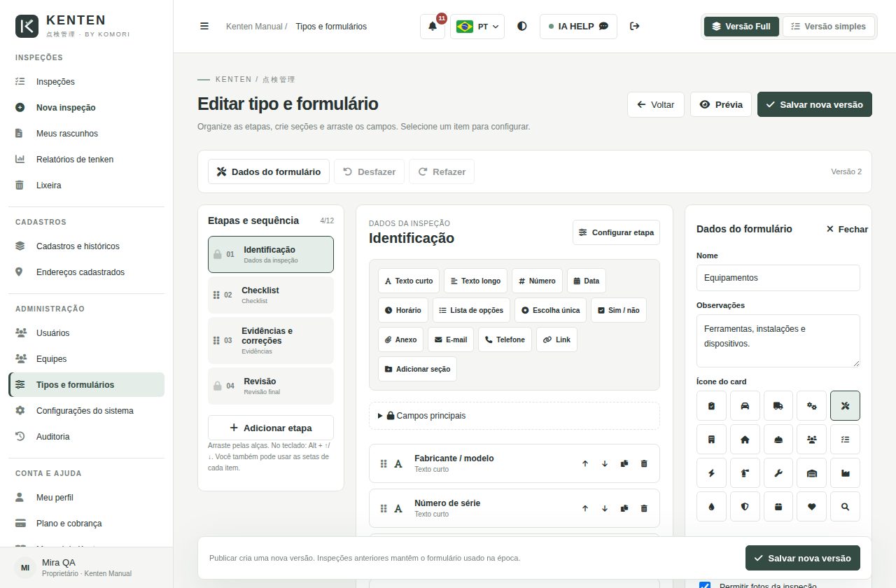Image resolution: width=896 pixels, height=588 pixels.
Task: Choose the truck icon for the card
Action: [778, 405]
